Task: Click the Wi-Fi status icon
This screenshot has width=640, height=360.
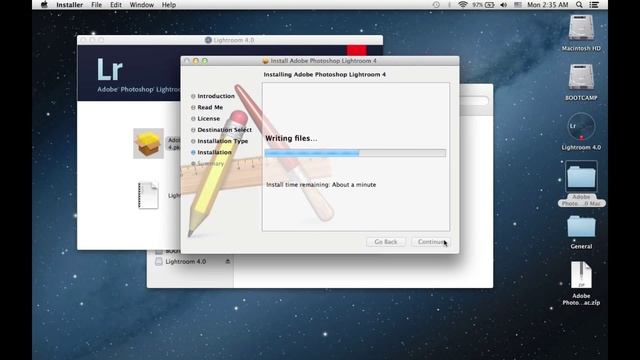Action: tap(462, 5)
